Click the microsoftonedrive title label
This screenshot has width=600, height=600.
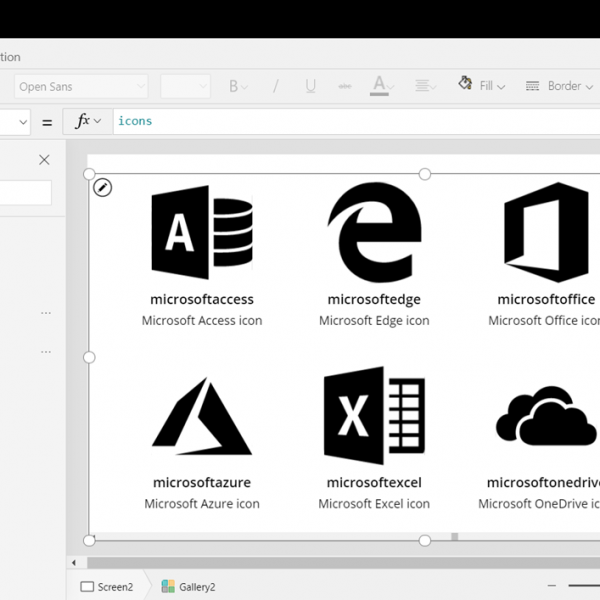(x=543, y=483)
